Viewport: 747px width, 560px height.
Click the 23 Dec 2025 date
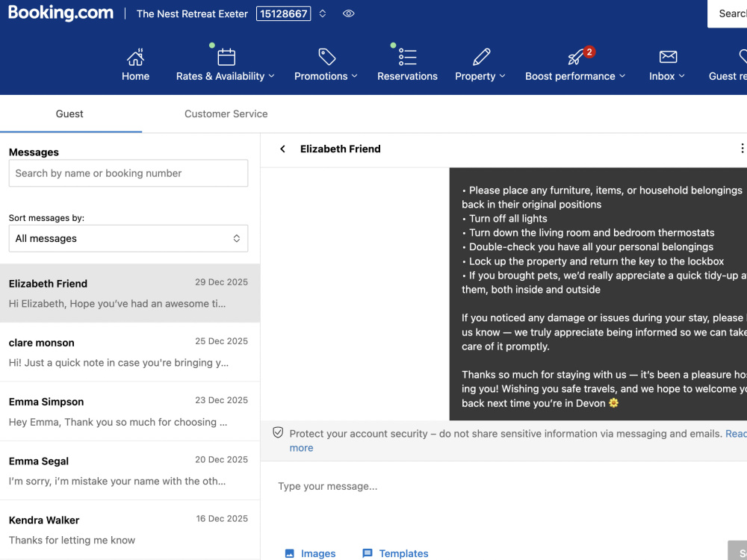tap(221, 400)
